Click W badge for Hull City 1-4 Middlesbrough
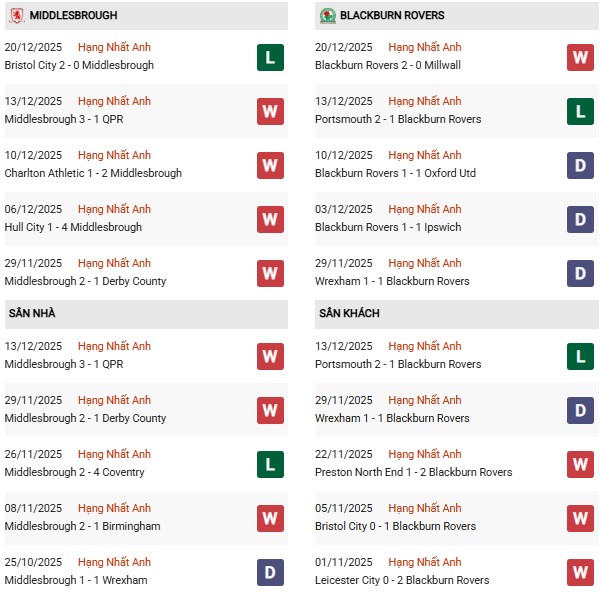The width and height of the screenshot is (600, 593). pos(270,219)
